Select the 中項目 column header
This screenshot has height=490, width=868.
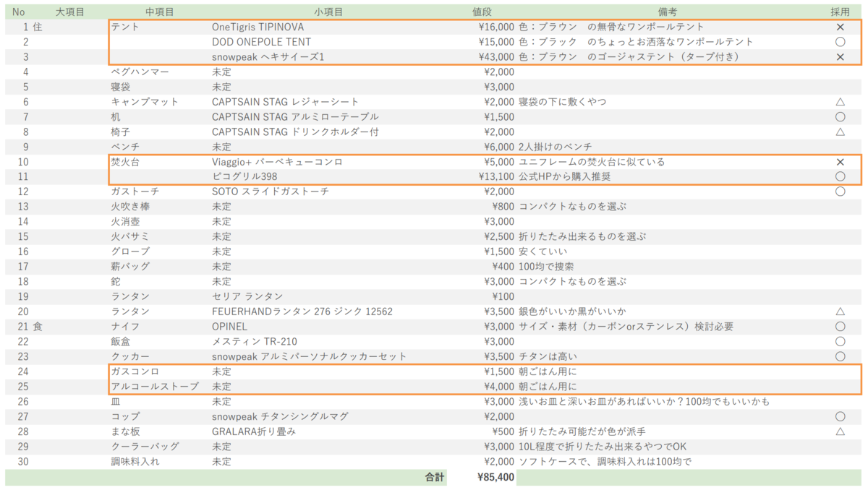point(159,12)
